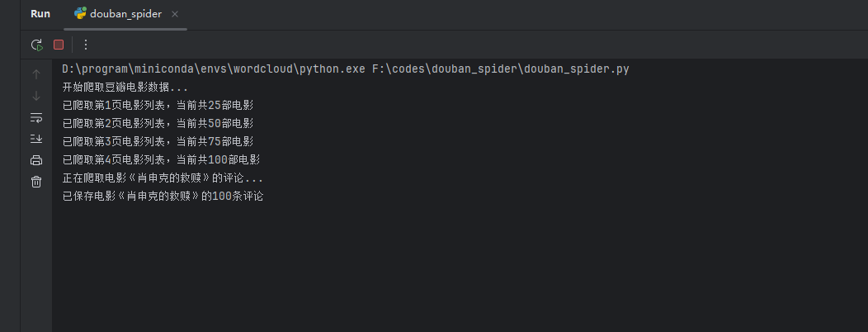Click the '开始爬取豆瓣电影数据...' output line
The height and width of the screenshot is (332, 868).
point(125,87)
